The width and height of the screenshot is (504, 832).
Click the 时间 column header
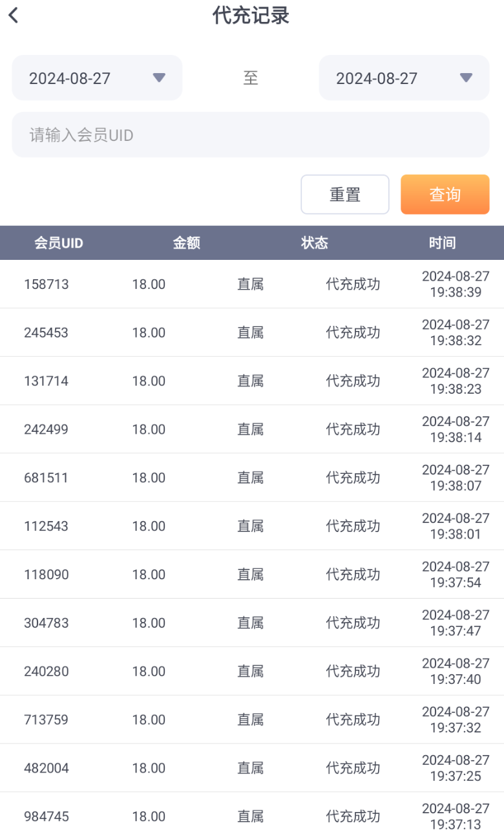tap(442, 243)
